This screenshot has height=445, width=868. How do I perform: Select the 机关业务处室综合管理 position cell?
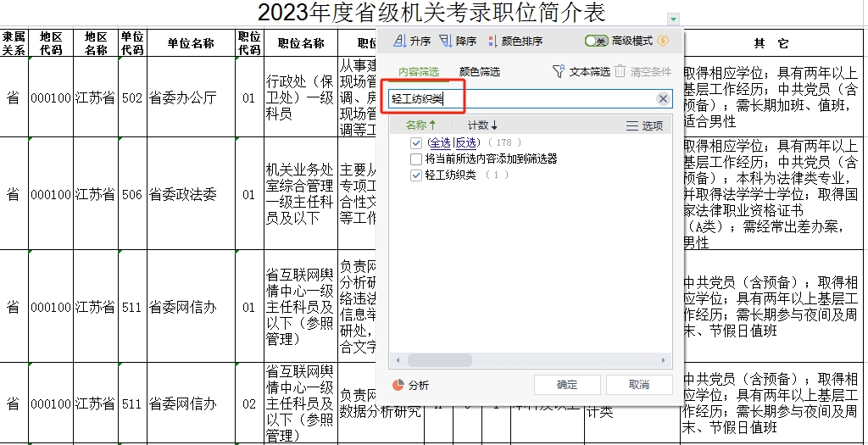point(301,194)
